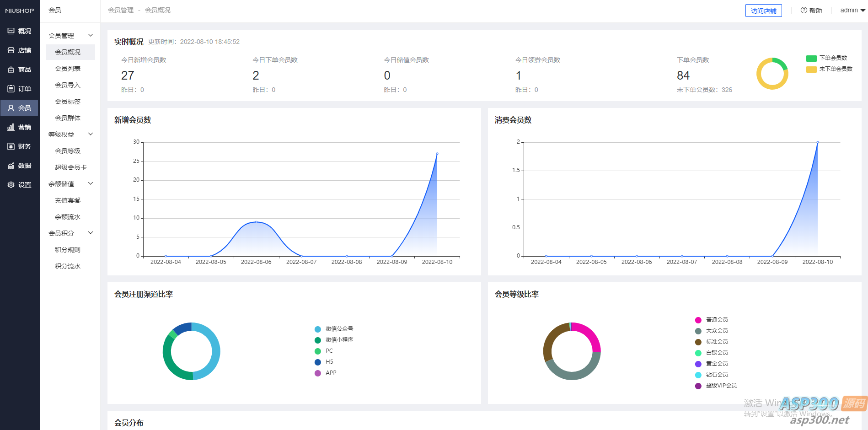Toggle 下单会员数 green legend item

click(826, 58)
